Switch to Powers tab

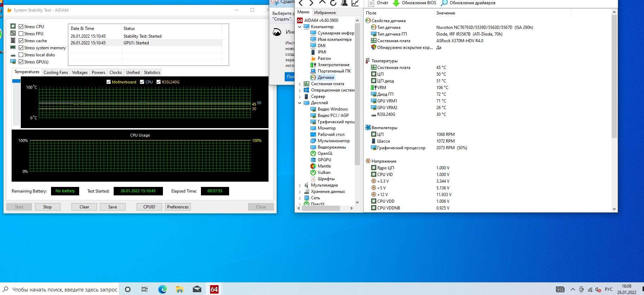click(99, 73)
